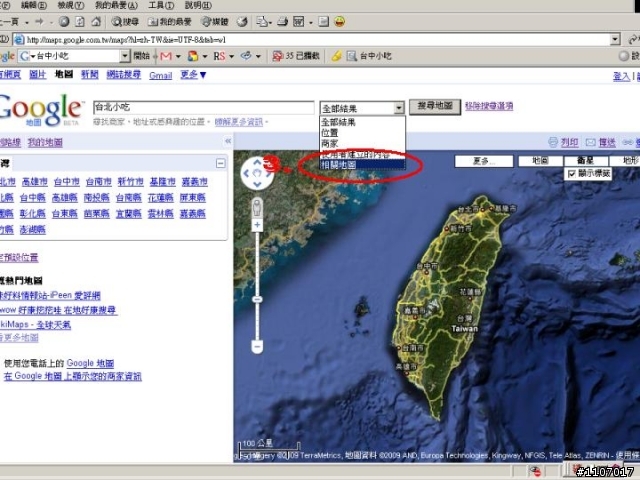Open the 檢視(V) menu

coord(71,5)
